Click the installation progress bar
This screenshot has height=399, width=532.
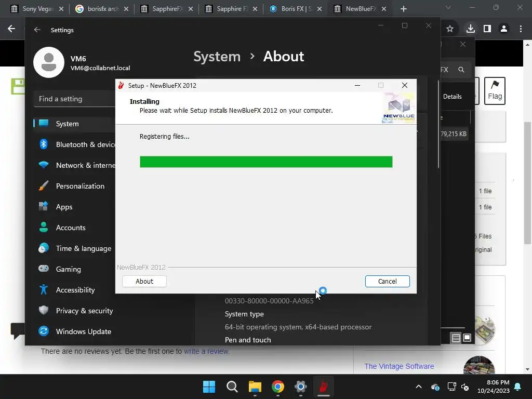pyautogui.click(x=266, y=162)
